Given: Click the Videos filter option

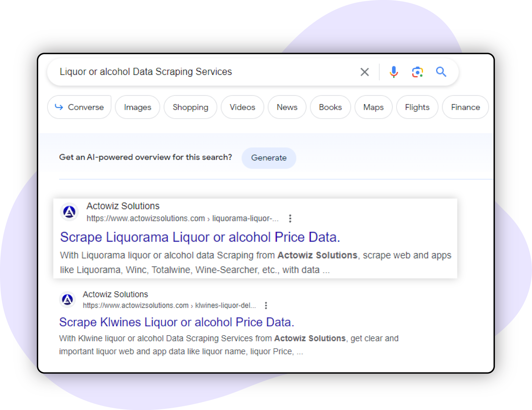Looking at the screenshot, I should (242, 107).
